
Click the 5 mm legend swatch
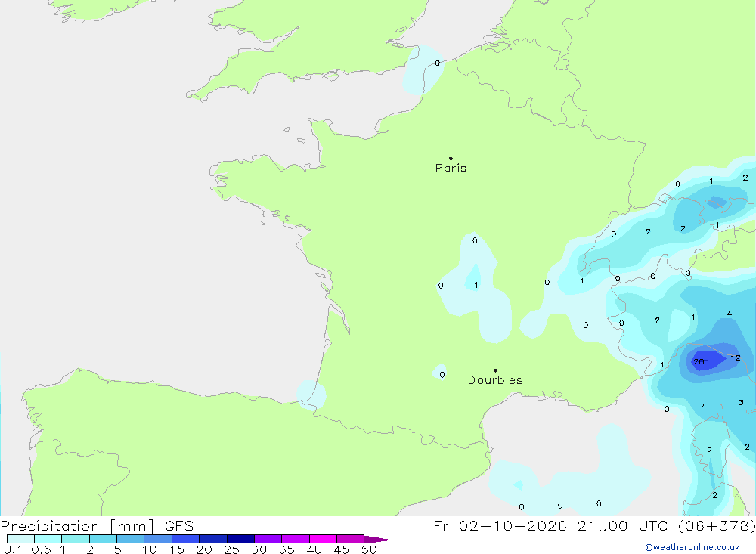(x=131, y=539)
